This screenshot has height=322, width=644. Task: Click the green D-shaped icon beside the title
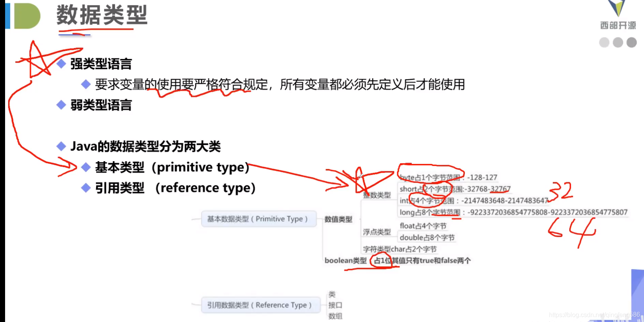click(x=27, y=16)
